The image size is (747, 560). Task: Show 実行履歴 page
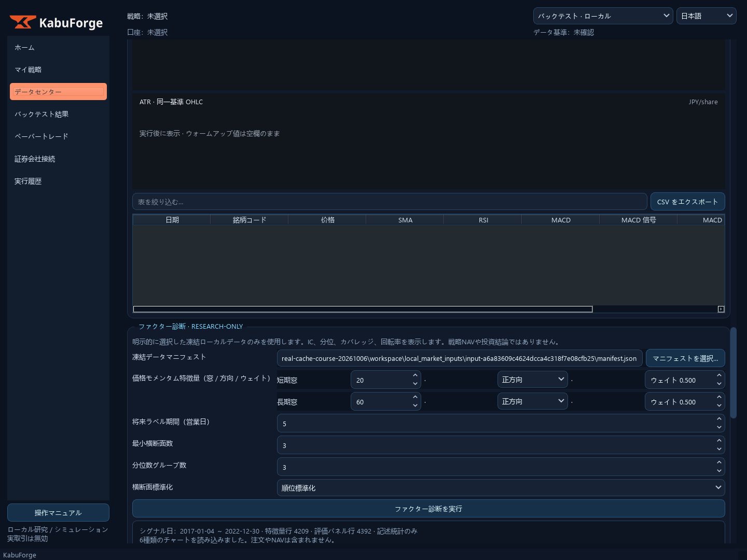tap(58, 181)
